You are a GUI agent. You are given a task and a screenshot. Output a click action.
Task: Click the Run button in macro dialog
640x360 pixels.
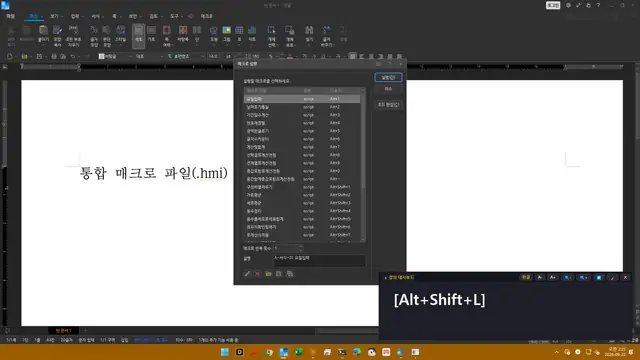388,77
